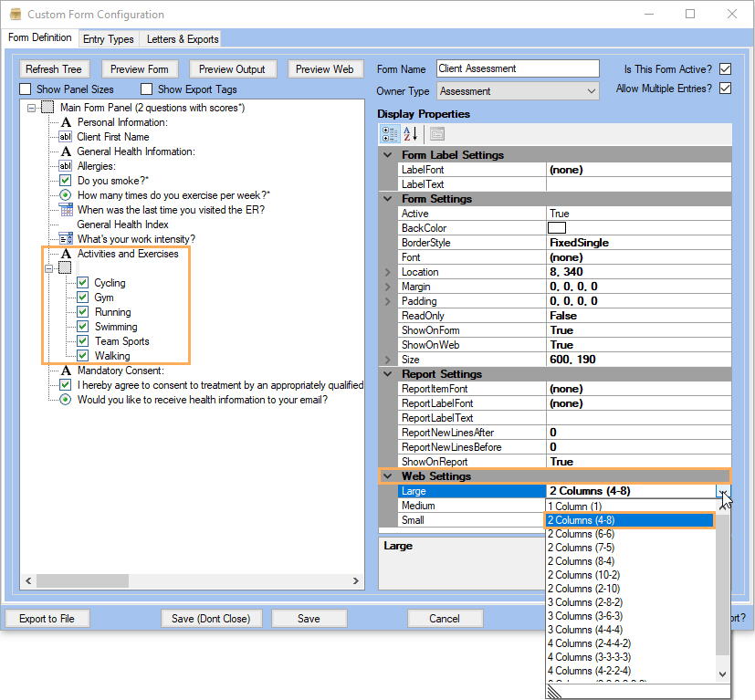
Task: Click the checkbox icon for consent agreement item
Action: pos(66,385)
